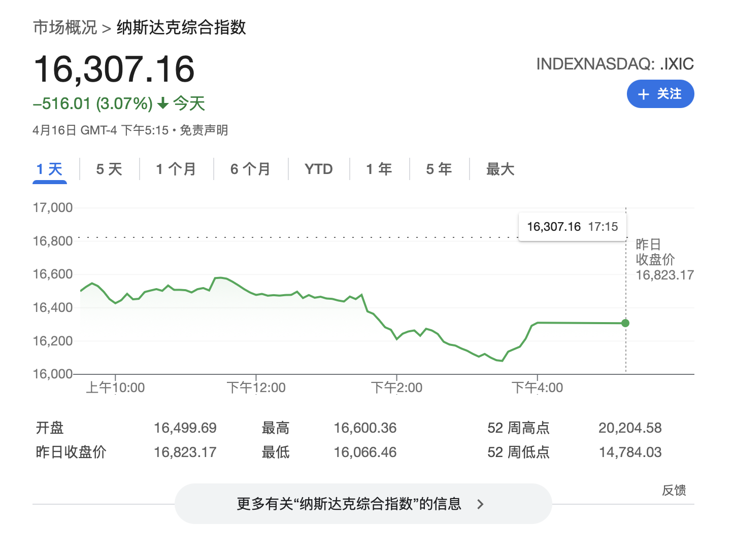Click the 下午2:00 mark on time axis
The image size is (734, 560).
(396, 388)
